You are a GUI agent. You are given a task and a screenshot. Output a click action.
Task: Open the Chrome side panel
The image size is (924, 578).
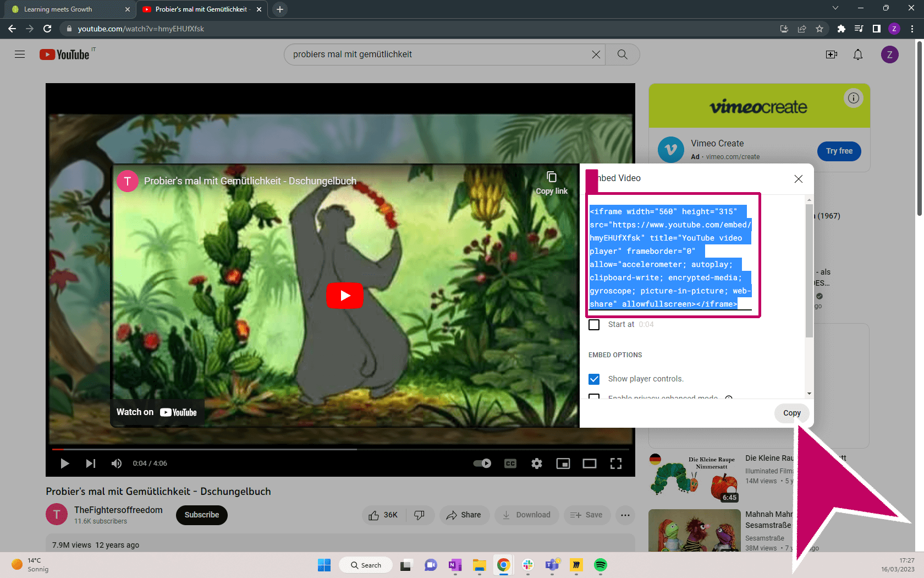coord(877,29)
